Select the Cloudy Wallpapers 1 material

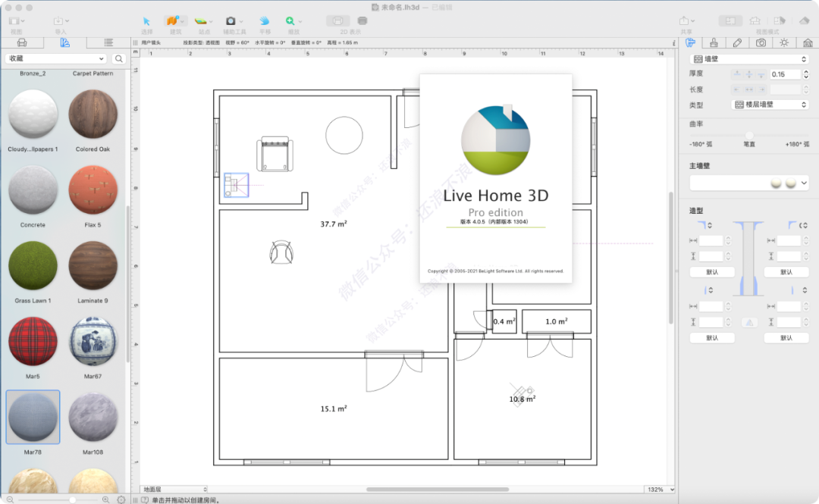(33, 114)
